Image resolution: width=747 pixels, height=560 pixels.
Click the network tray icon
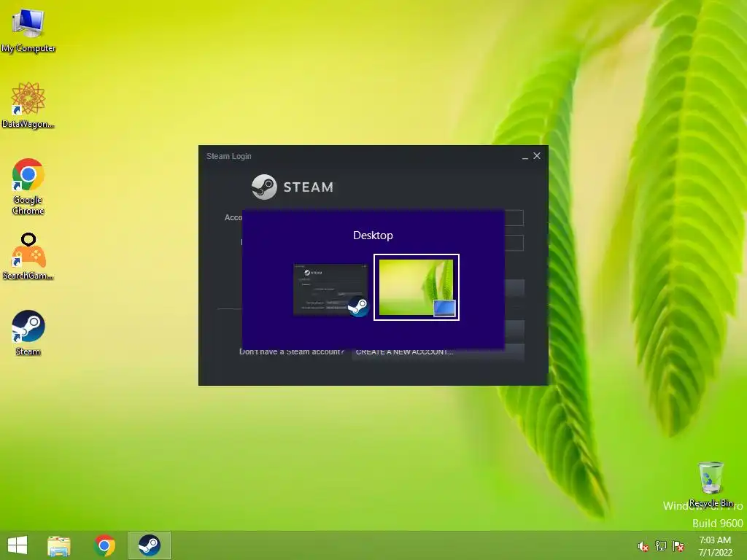pos(661,546)
